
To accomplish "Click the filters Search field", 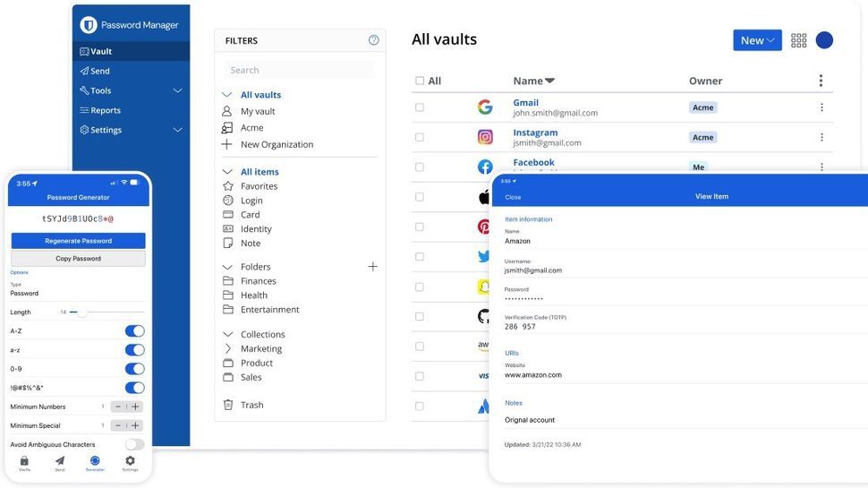I will [x=300, y=70].
